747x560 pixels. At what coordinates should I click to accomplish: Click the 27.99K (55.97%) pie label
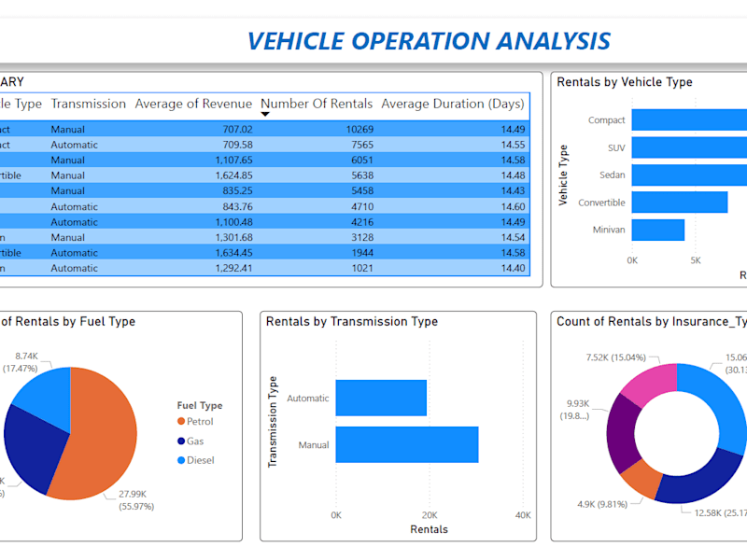click(x=136, y=500)
